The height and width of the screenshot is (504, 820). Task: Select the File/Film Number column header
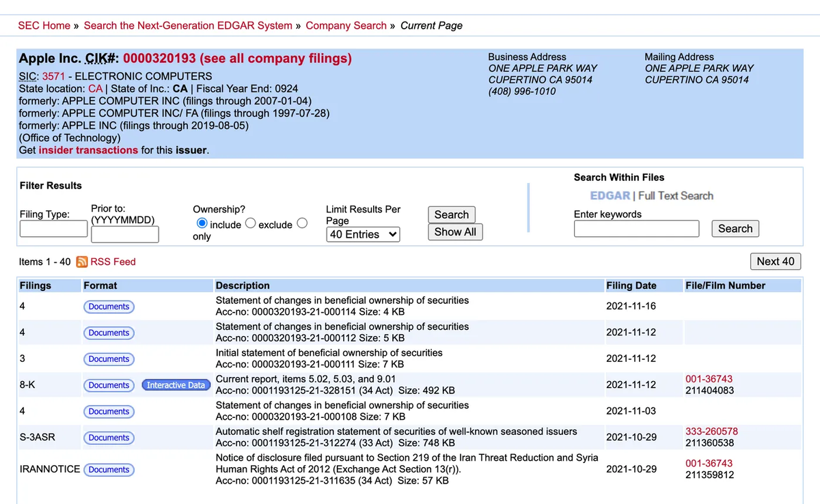[725, 285]
